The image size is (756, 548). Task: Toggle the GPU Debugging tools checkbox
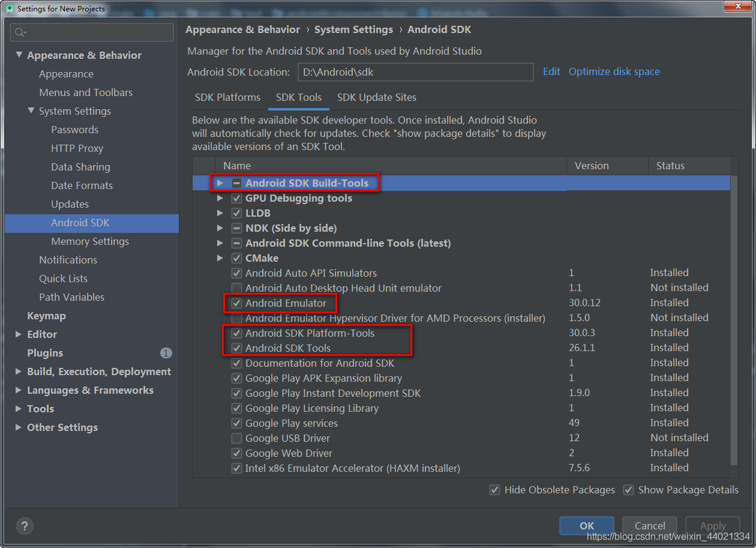(236, 198)
